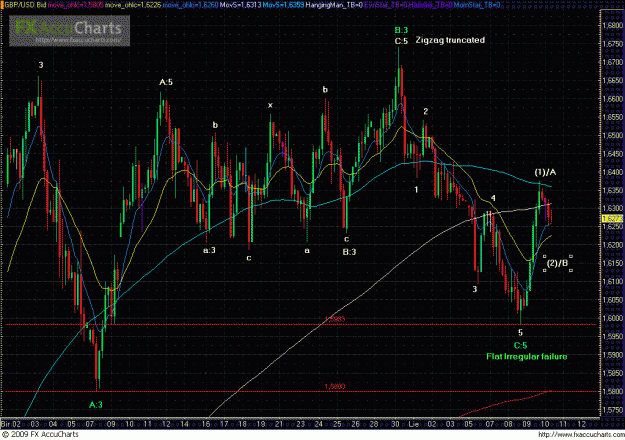
Task: Click the © 2009 FX AccuCharts copyright text
Action: click(40, 434)
